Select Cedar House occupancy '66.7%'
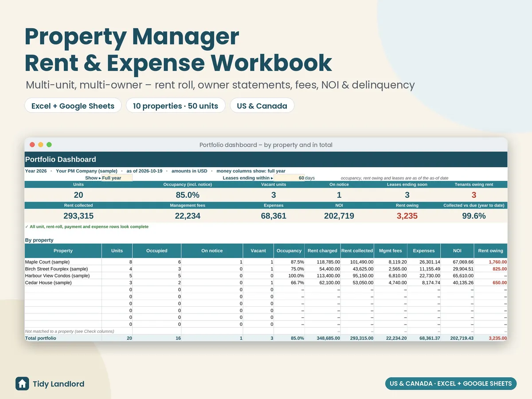 (x=297, y=282)
